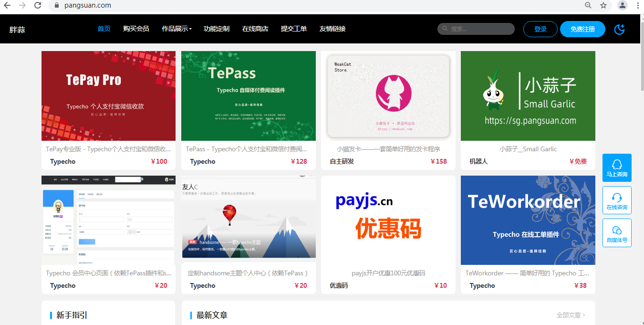Bookmark this page with the star icon
Viewport: 644px width, 325px height.
coord(603,5)
